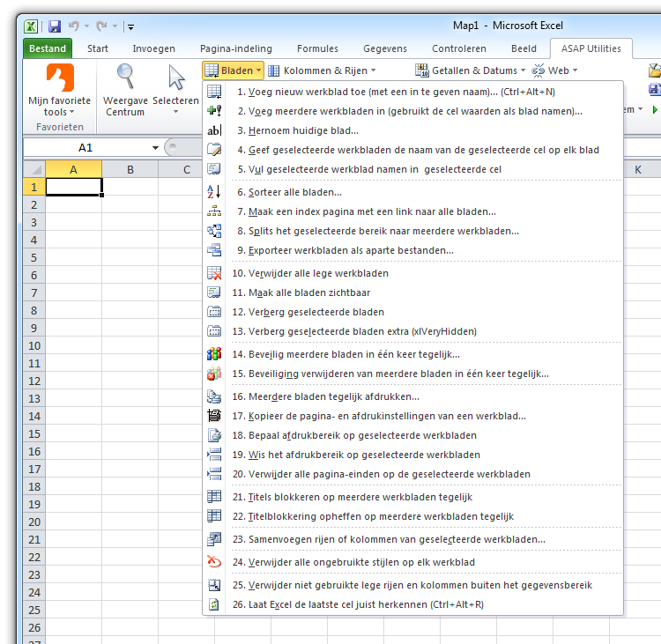Choose Beveiliging verwijderen van meerdere bladen
Viewport: 661px width, 644px height.
coord(413,374)
